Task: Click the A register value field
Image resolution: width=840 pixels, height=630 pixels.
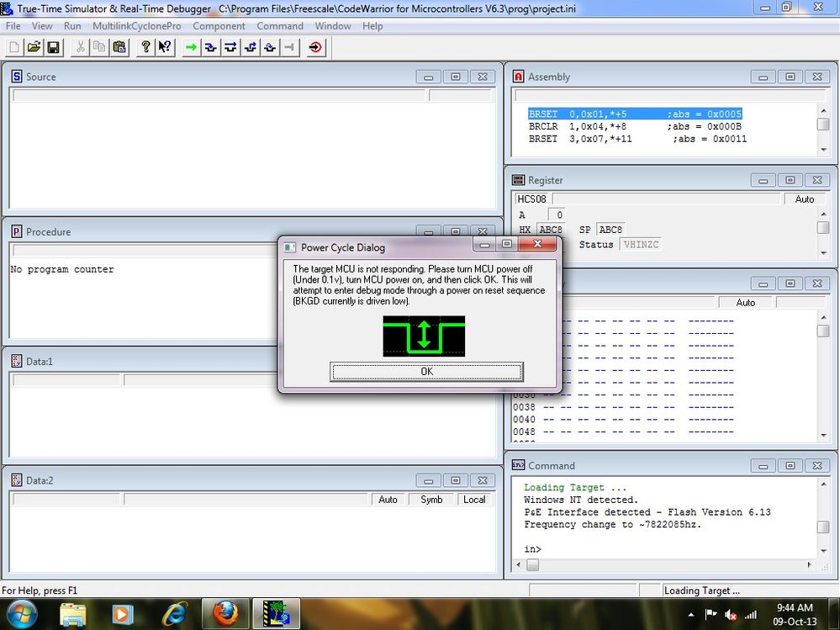Action: [557, 214]
